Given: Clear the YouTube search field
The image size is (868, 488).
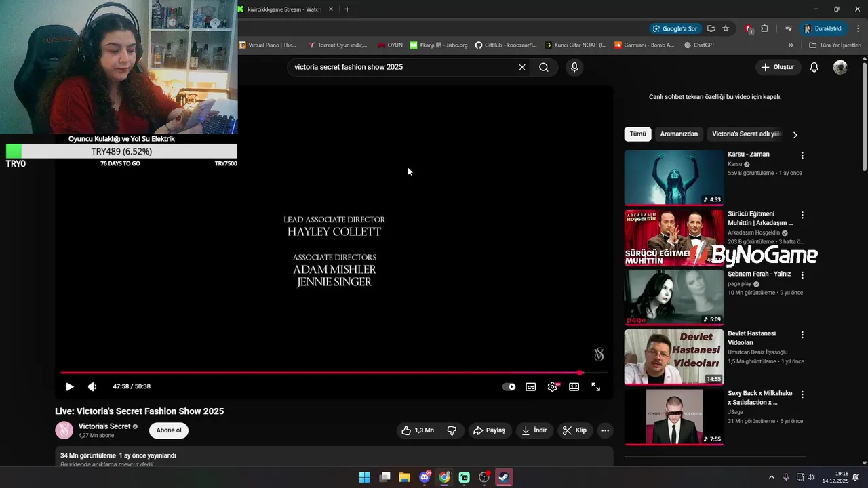Looking at the screenshot, I should 522,67.
